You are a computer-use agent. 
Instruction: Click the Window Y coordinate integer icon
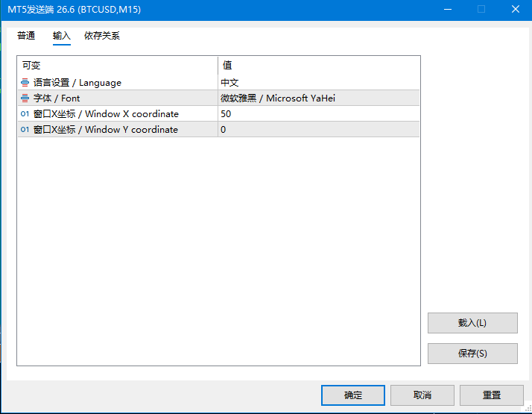(x=25, y=129)
